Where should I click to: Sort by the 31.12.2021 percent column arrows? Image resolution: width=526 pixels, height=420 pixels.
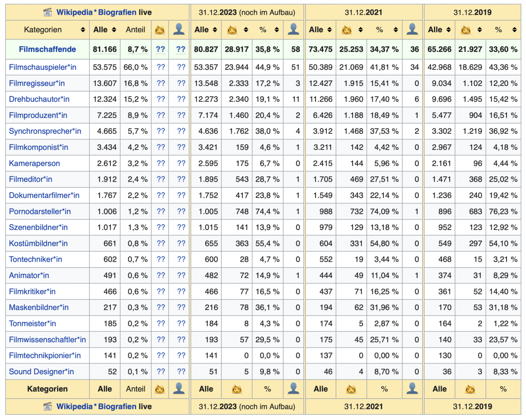pos(395,30)
